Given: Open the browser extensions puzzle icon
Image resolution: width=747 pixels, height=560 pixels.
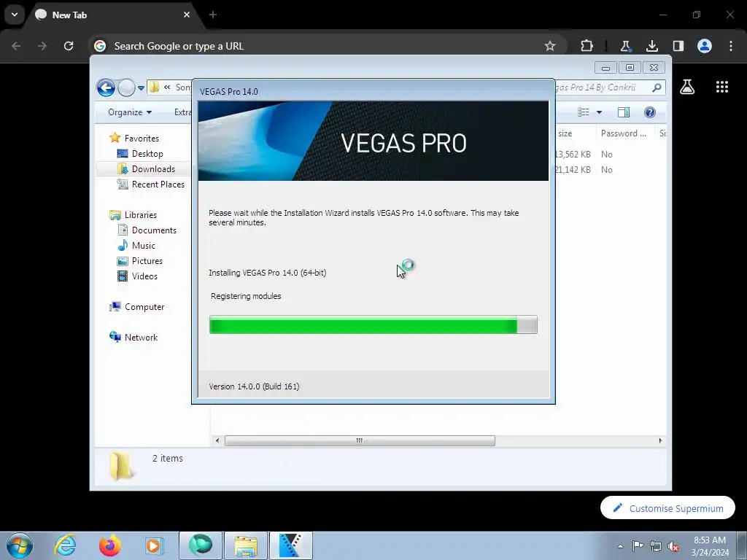Looking at the screenshot, I should pyautogui.click(x=587, y=46).
